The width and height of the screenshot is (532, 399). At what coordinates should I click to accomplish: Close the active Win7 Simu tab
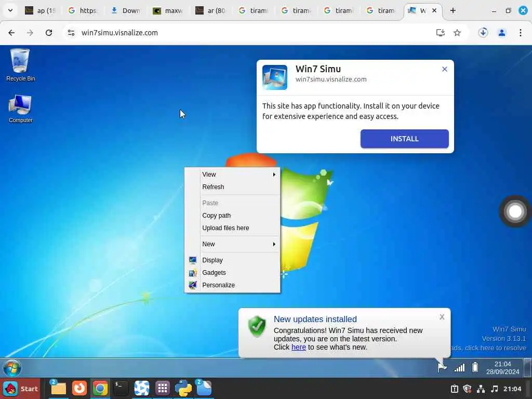click(434, 10)
